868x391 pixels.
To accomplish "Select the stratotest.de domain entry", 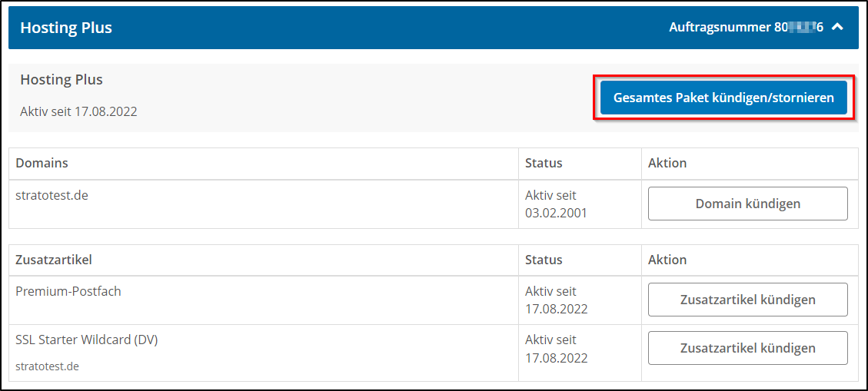I will tap(52, 195).
